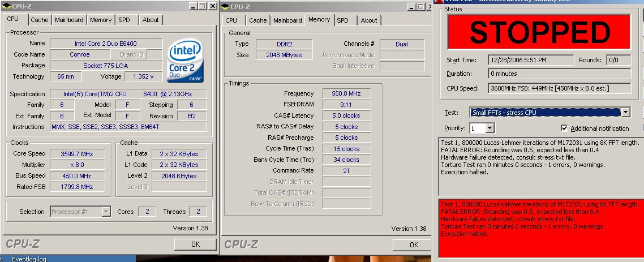
Task: Open Memory tab in left CPU-Z window
Action: [101, 20]
